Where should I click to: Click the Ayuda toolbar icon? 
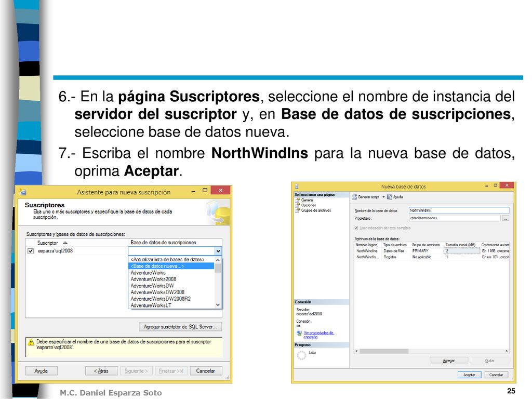point(390,197)
